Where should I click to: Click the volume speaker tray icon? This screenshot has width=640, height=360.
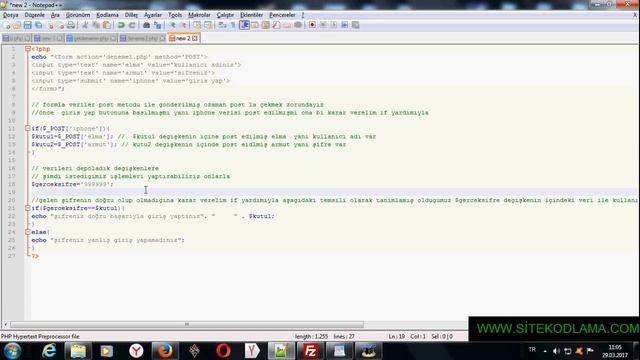[x=556, y=351]
